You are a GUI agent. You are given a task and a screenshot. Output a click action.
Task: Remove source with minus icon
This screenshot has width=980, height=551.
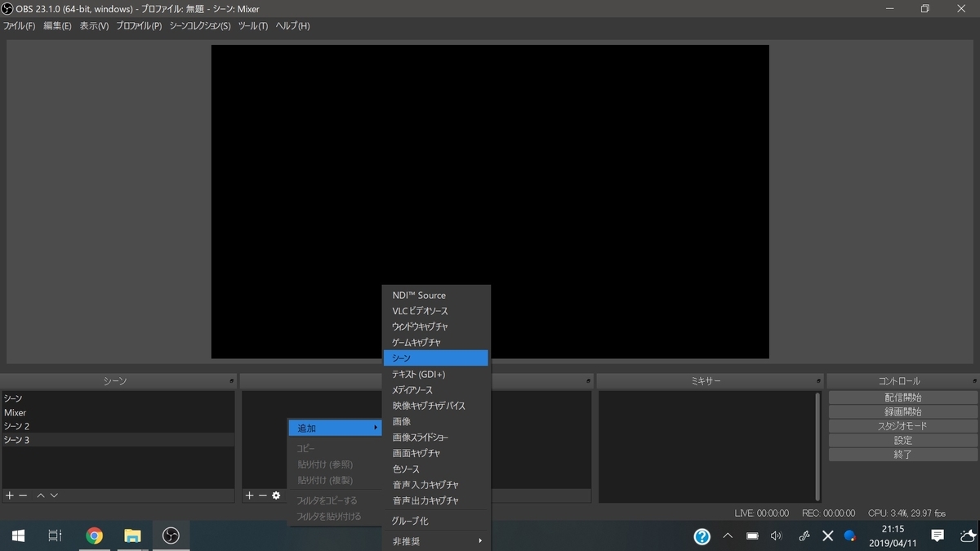pos(262,495)
